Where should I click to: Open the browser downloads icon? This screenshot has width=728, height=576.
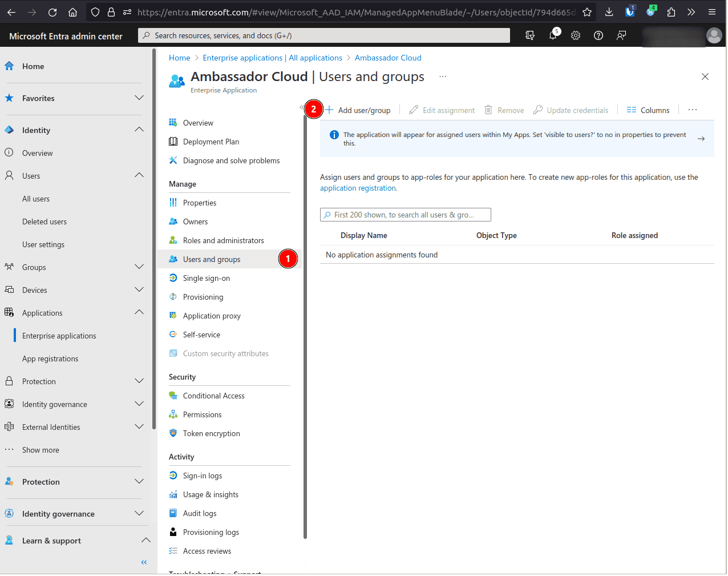[x=609, y=12]
